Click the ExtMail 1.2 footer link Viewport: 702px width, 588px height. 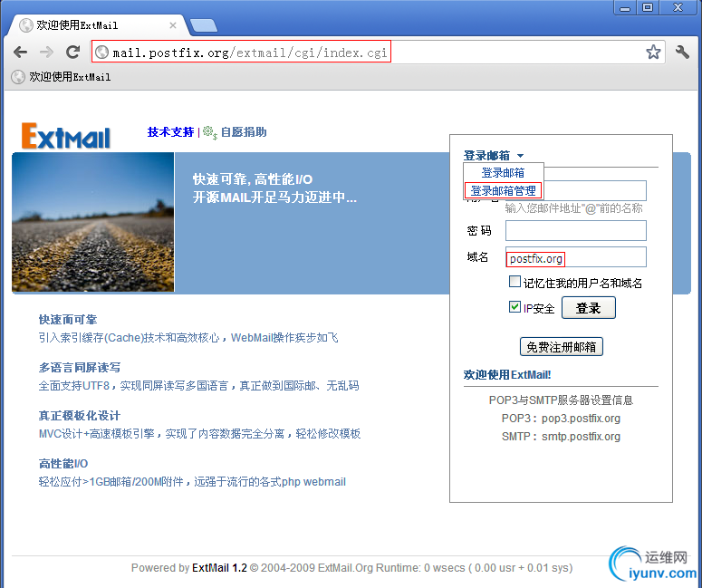pyautogui.click(x=219, y=568)
